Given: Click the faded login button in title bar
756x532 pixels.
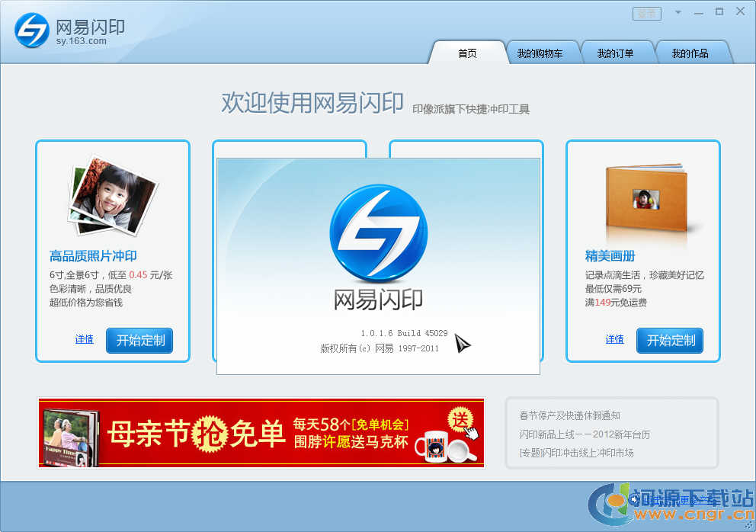Looking at the screenshot, I should point(646,14).
